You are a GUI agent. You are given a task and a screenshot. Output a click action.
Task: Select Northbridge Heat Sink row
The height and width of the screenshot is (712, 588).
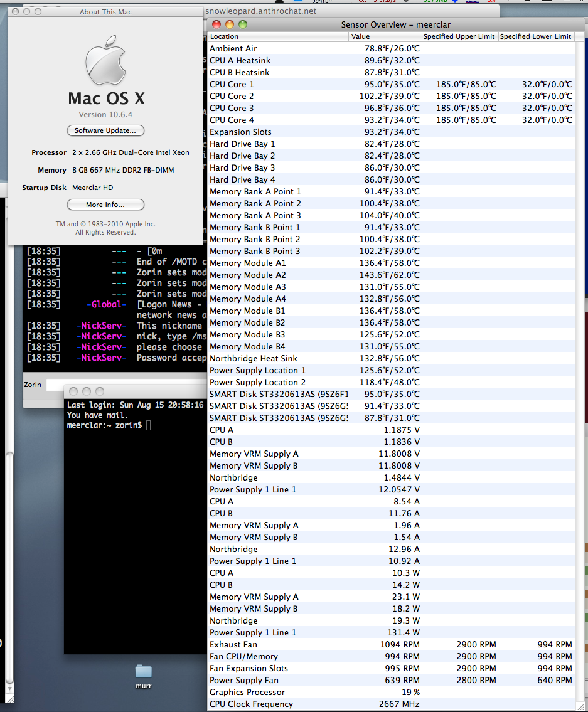pos(391,358)
